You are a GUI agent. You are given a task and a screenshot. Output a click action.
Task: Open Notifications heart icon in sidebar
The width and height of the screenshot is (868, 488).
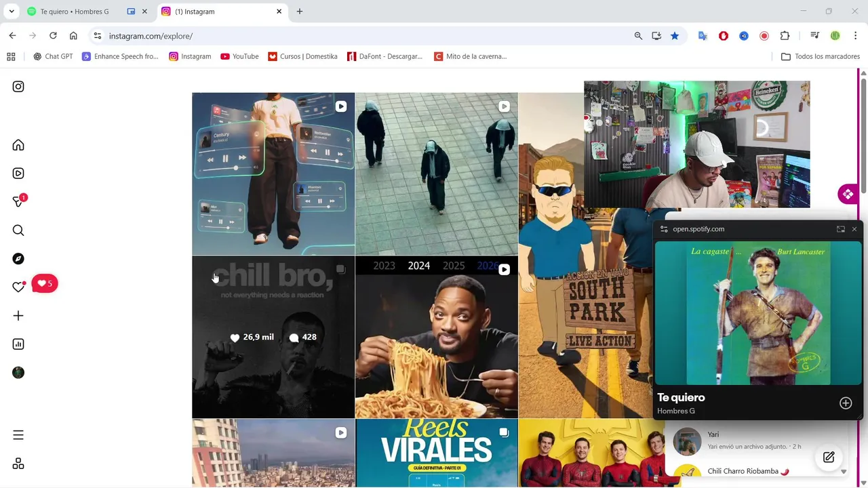[x=18, y=287]
